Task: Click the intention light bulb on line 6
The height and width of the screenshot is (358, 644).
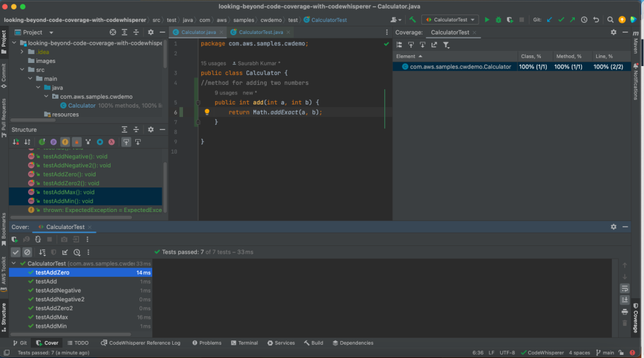Action: click(207, 112)
